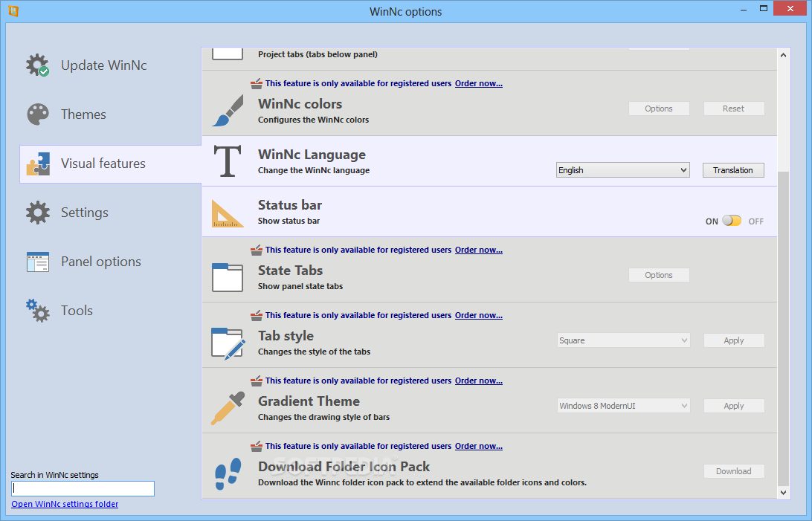Click the Project tabs icon at the top
The width and height of the screenshot is (812, 521).
228,54
